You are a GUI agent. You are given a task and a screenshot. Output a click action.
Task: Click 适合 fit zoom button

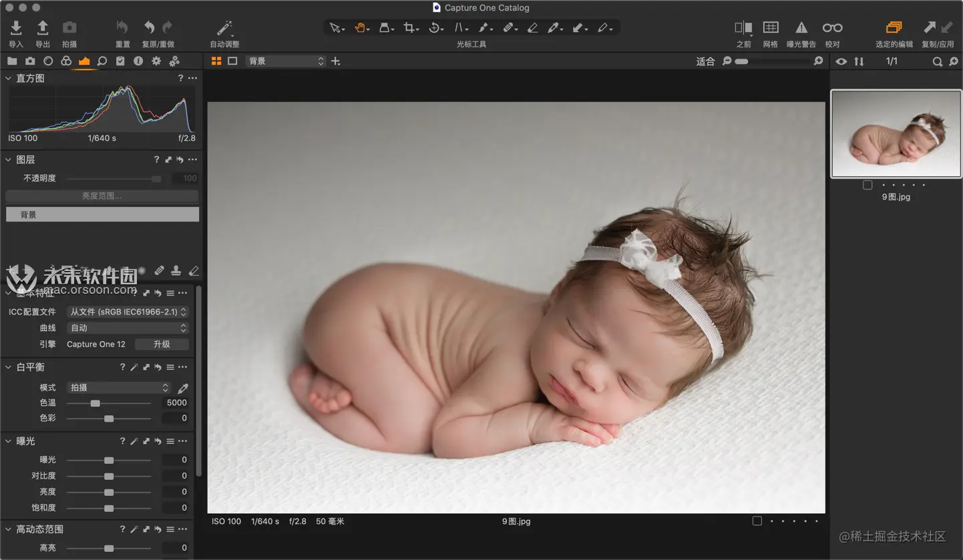click(x=705, y=61)
